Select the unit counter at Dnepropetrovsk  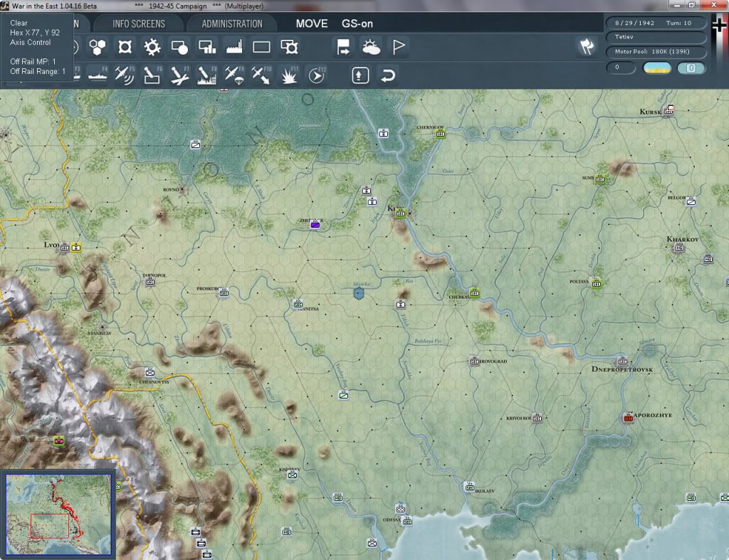point(622,361)
